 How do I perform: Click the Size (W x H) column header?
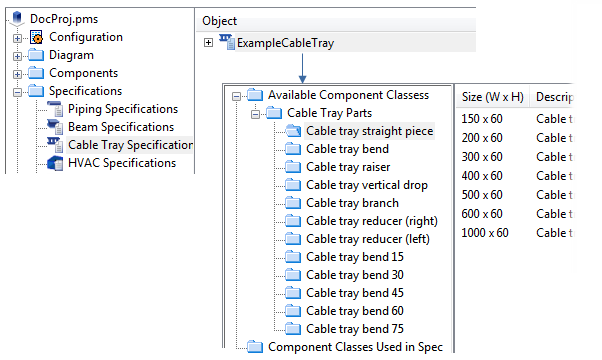(x=493, y=97)
